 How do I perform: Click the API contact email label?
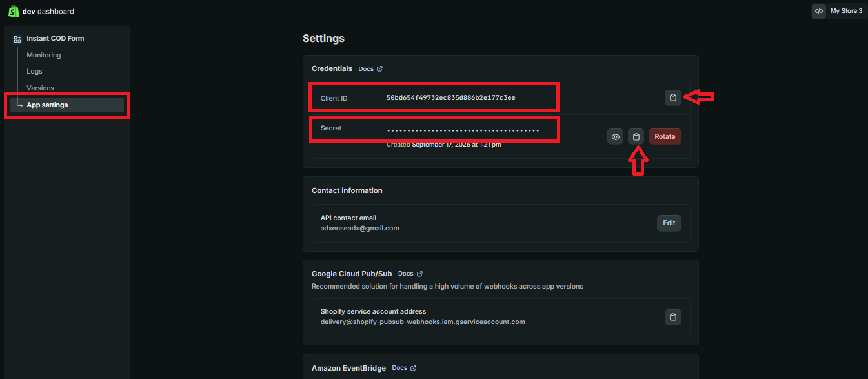click(x=348, y=218)
